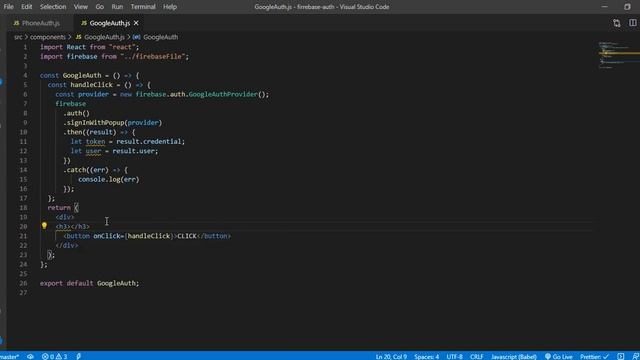Select language mode Javascript (Babel)
This screenshot has width=640, height=360.
(514, 356)
